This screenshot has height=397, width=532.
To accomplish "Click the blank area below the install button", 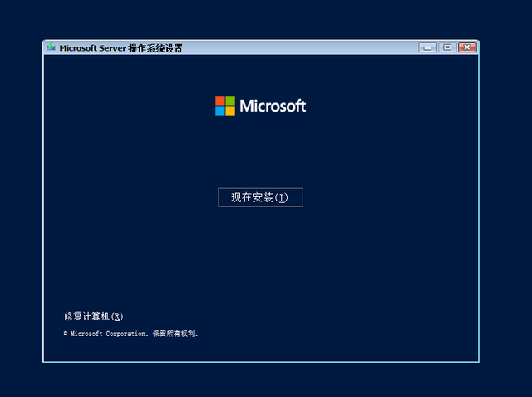I will (260, 258).
